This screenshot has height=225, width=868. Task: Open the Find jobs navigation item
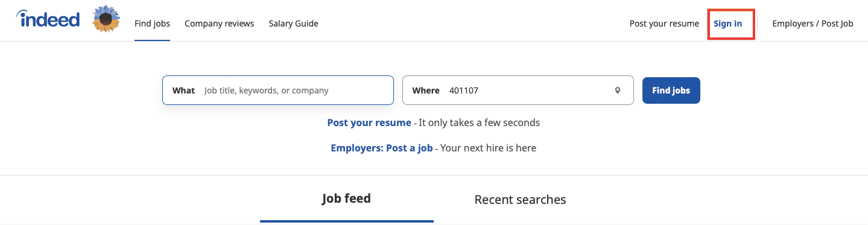[x=152, y=24]
